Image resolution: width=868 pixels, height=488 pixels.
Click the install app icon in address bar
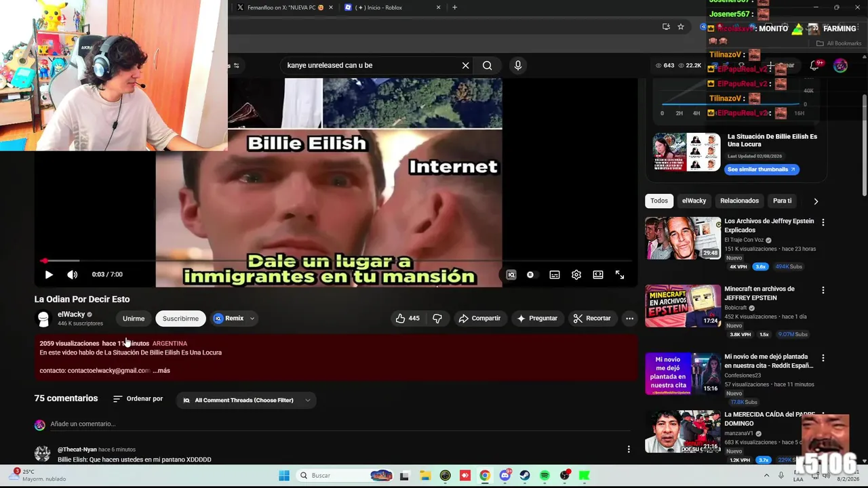(x=666, y=26)
